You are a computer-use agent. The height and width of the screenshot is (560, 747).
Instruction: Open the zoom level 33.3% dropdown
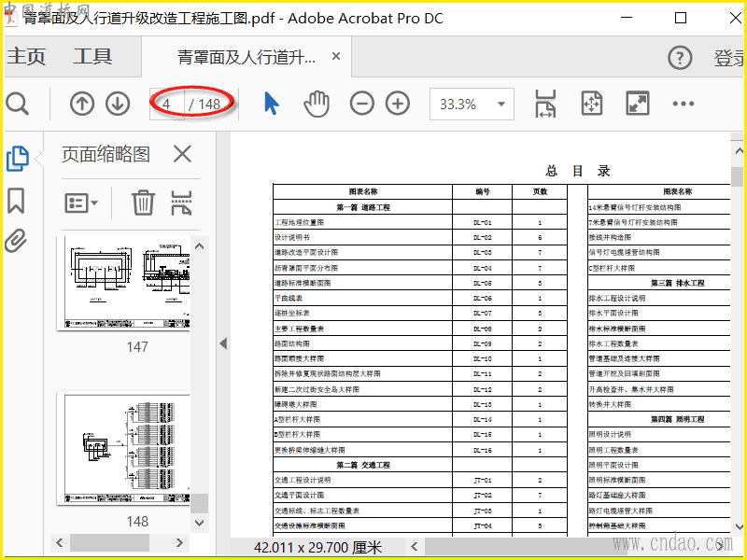click(x=501, y=104)
